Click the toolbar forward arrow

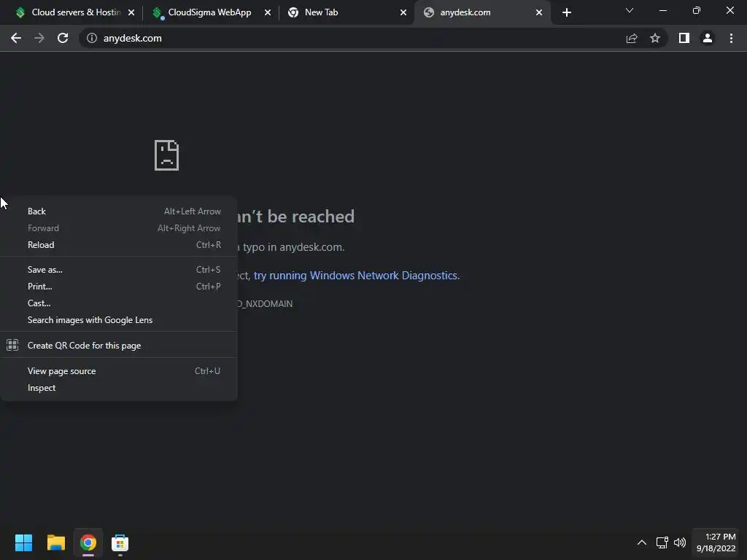click(x=39, y=38)
